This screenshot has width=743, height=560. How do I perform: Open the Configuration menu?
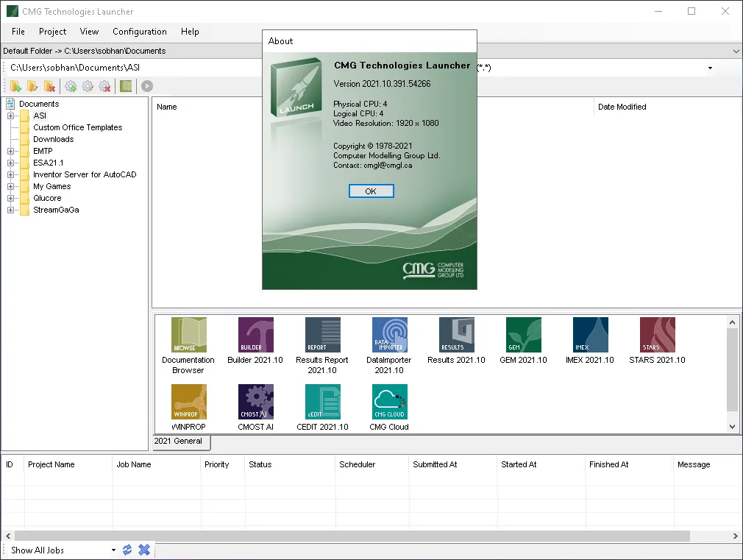pos(140,32)
